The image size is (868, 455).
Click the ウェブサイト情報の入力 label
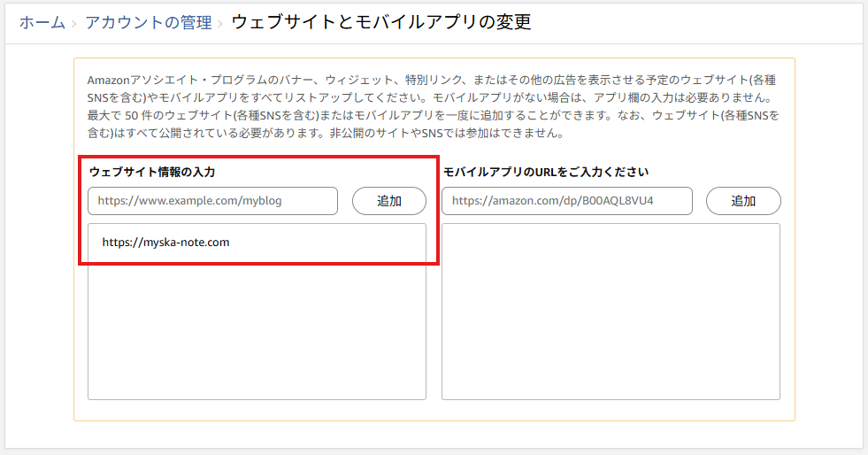click(x=152, y=172)
